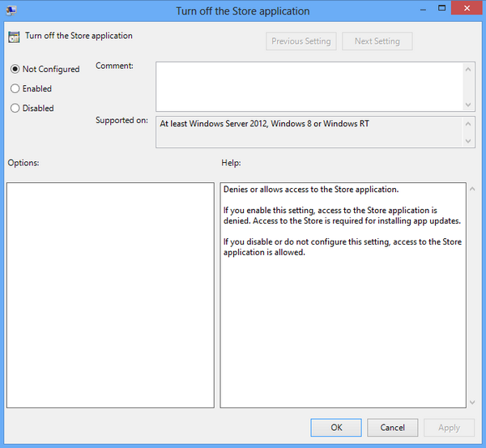486x448 pixels.
Task: Click the window system icon in title bar
Action: pos(11,11)
